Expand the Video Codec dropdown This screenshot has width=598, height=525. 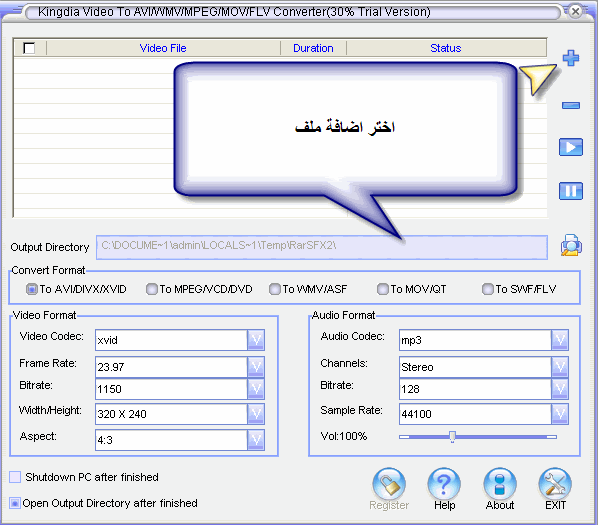click(256, 340)
